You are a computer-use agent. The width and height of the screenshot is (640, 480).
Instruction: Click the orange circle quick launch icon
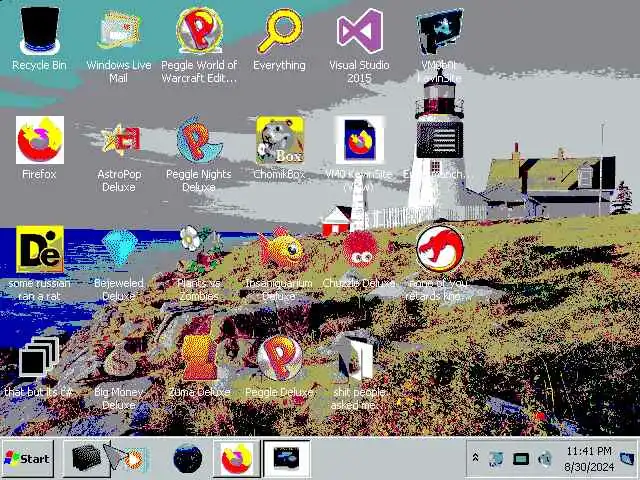[x=134, y=459]
